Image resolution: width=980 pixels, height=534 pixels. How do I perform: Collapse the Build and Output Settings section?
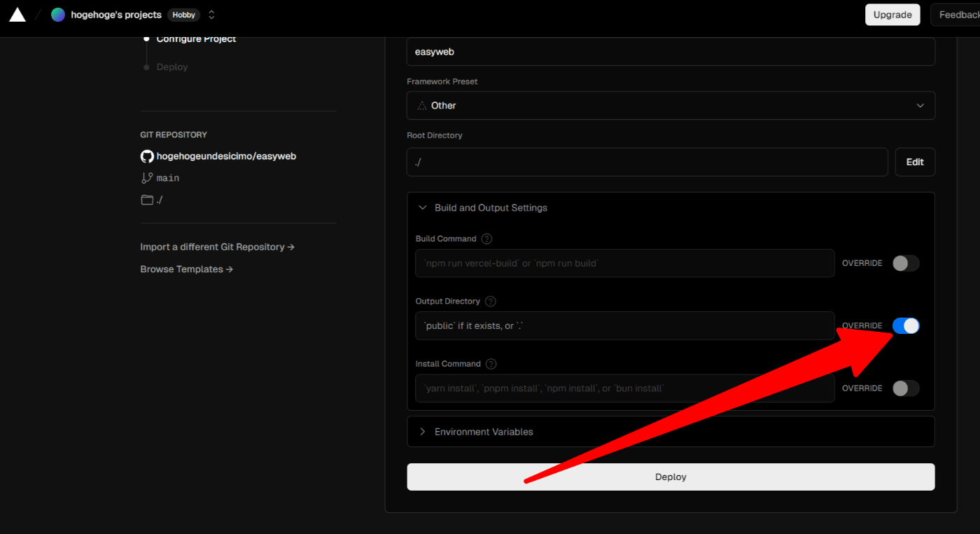coord(671,208)
